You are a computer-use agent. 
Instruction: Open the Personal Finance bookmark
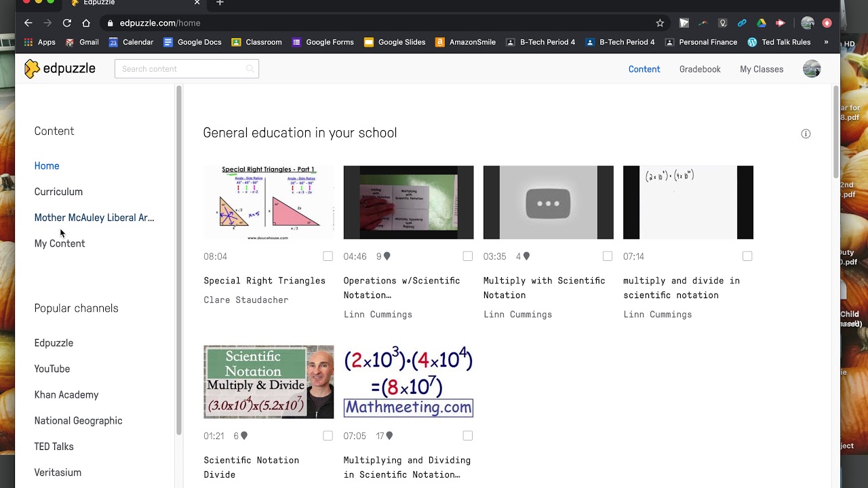701,42
